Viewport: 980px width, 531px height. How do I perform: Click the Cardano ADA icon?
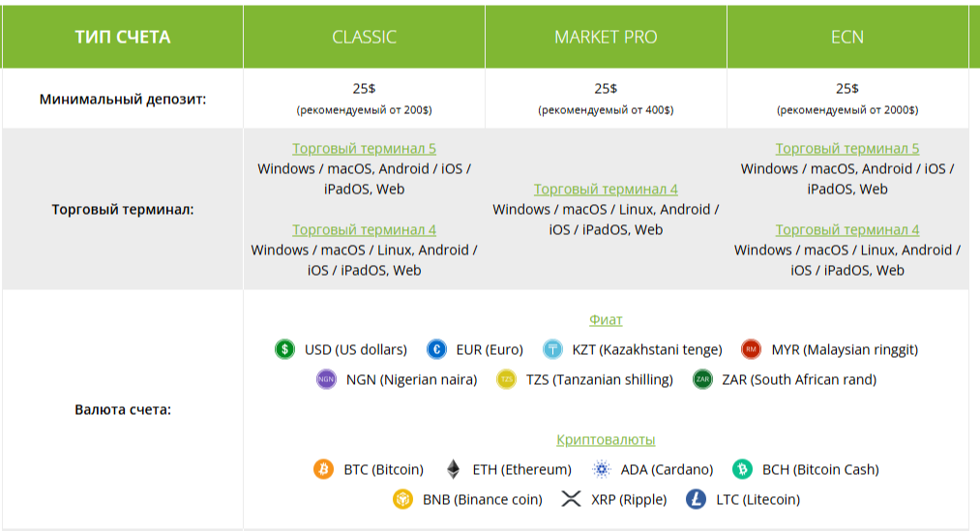[x=602, y=469]
